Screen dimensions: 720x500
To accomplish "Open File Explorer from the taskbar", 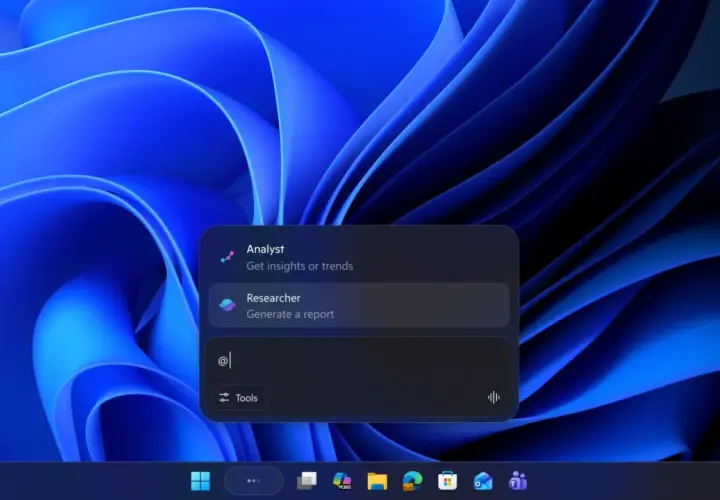I will click(377, 481).
